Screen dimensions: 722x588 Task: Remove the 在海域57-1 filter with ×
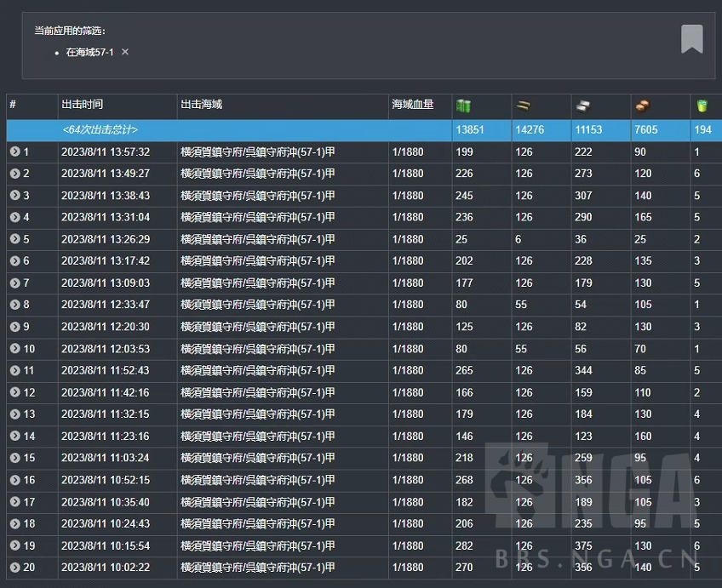coord(125,52)
